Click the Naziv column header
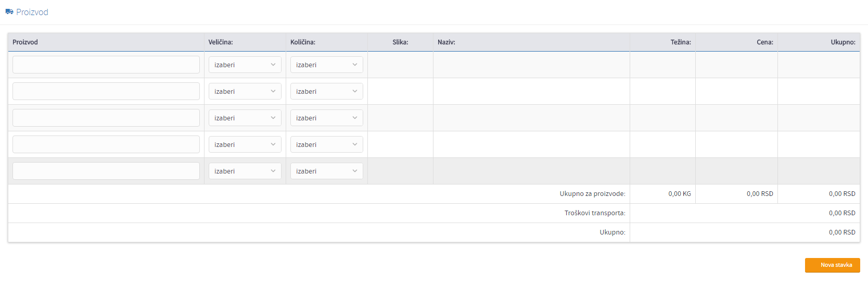868x283 pixels. pyautogui.click(x=446, y=42)
